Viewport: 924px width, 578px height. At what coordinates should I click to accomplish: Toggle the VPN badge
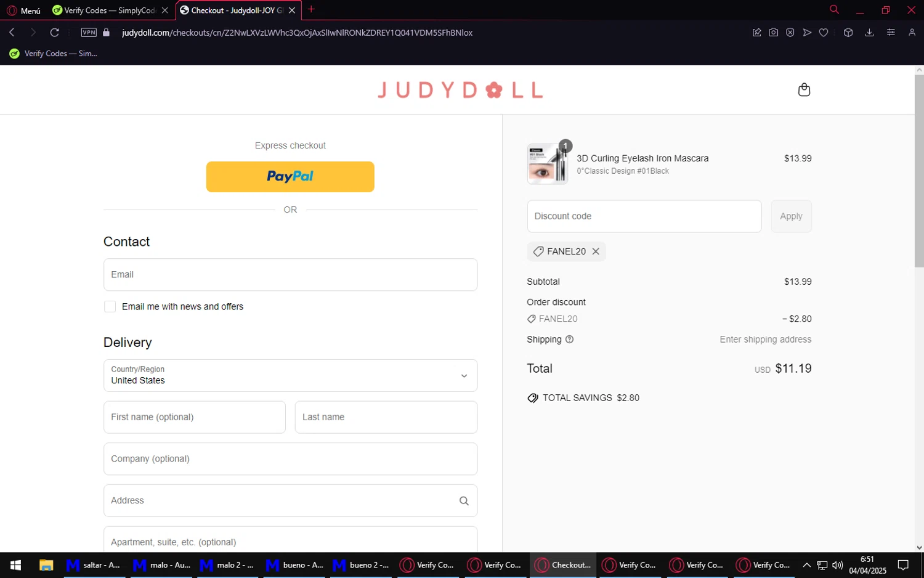tap(89, 33)
